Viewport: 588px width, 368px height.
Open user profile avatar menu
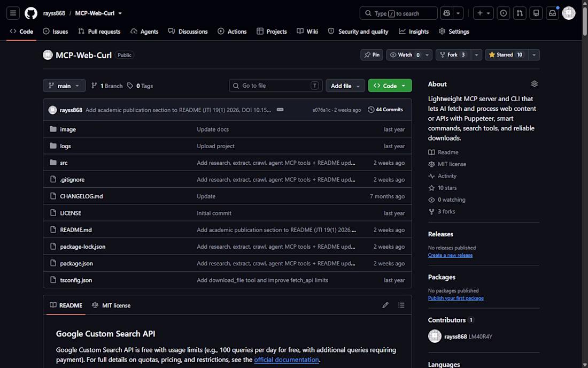tap(569, 13)
